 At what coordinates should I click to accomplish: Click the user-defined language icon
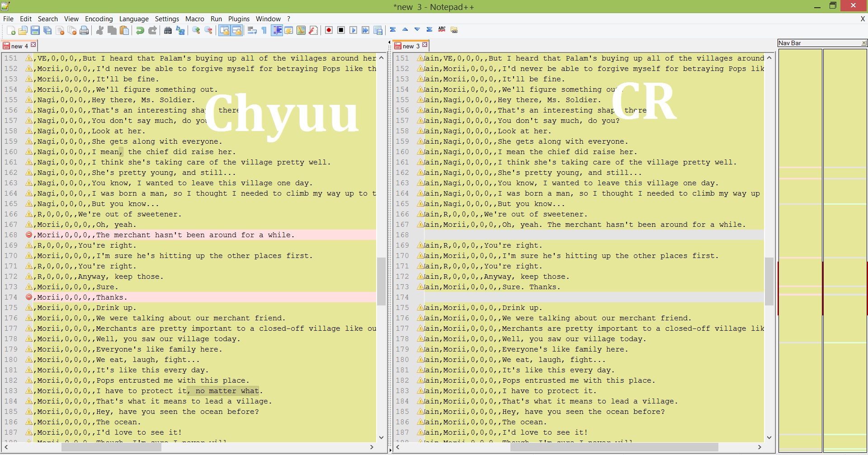289,30
